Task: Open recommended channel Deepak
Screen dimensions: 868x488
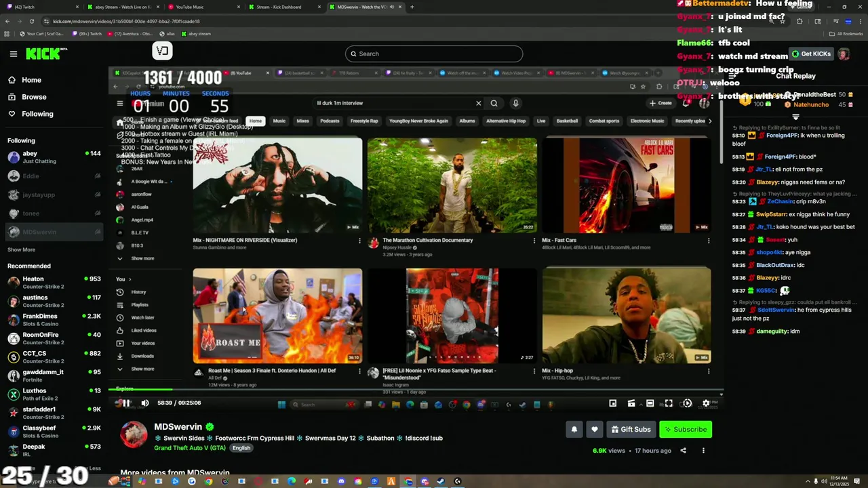Action: click(54, 450)
